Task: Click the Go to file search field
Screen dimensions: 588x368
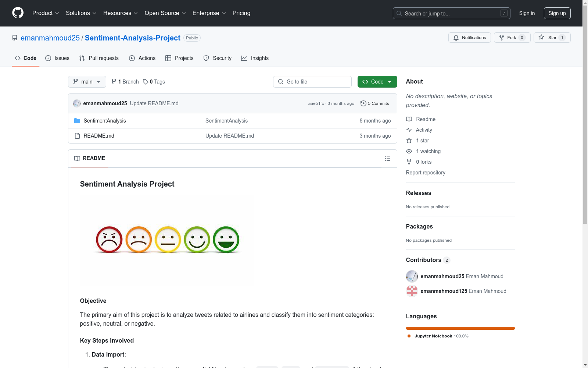Action: point(312,82)
